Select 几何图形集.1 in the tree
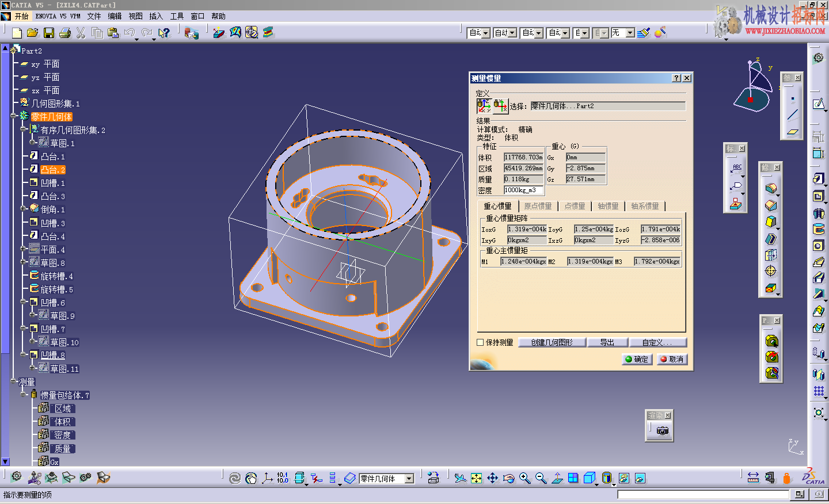This screenshot has height=504, width=829. tap(55, 104)
